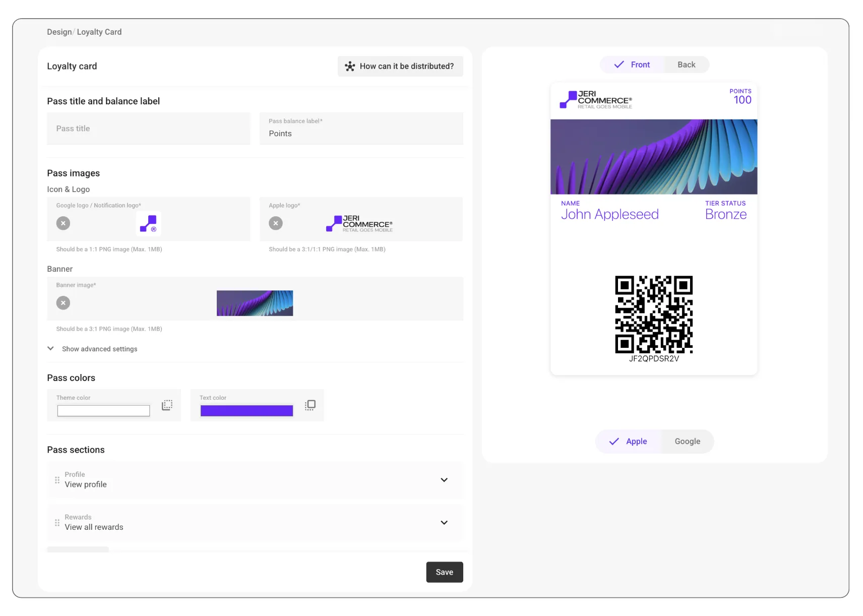The height and width of the screenshot is (616, 863).
Task: Switch preview to Back side
Action: pos(686,65)
